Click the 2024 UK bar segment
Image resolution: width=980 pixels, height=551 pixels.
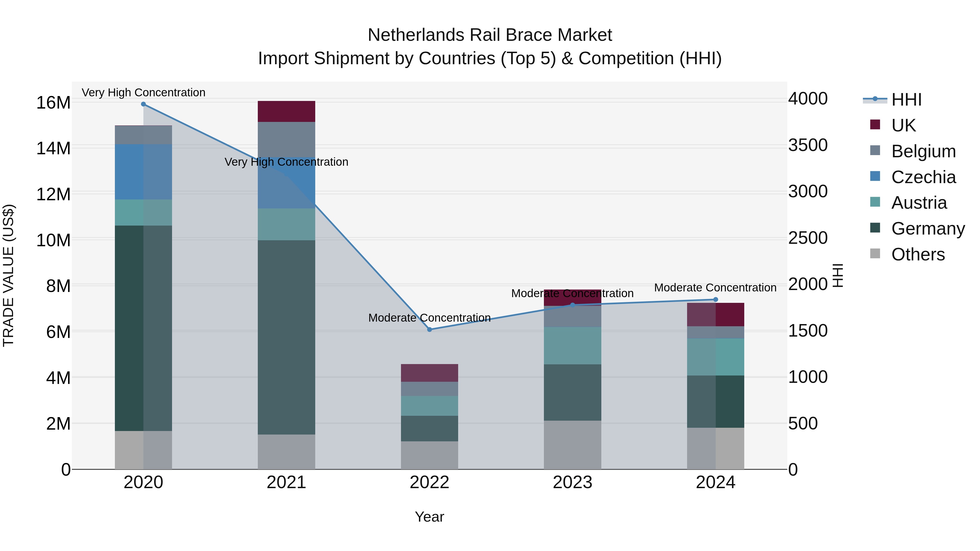pyautogui.click(x=716, y=315)
